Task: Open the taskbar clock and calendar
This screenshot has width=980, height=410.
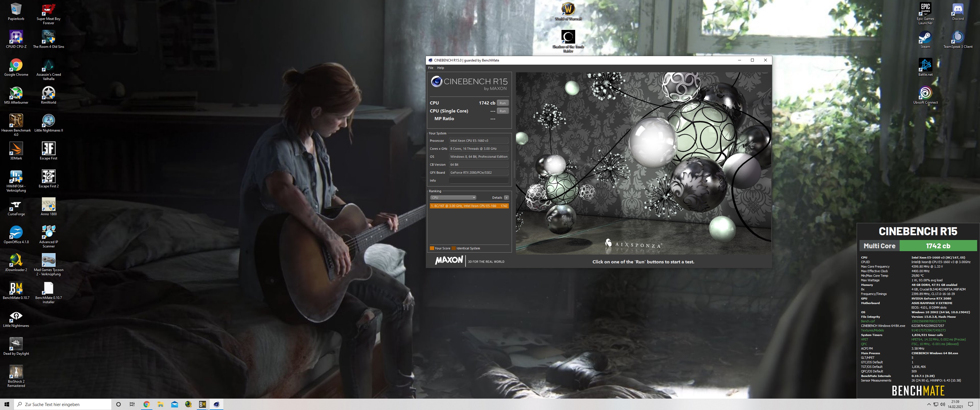Action: tap(955, 404)
